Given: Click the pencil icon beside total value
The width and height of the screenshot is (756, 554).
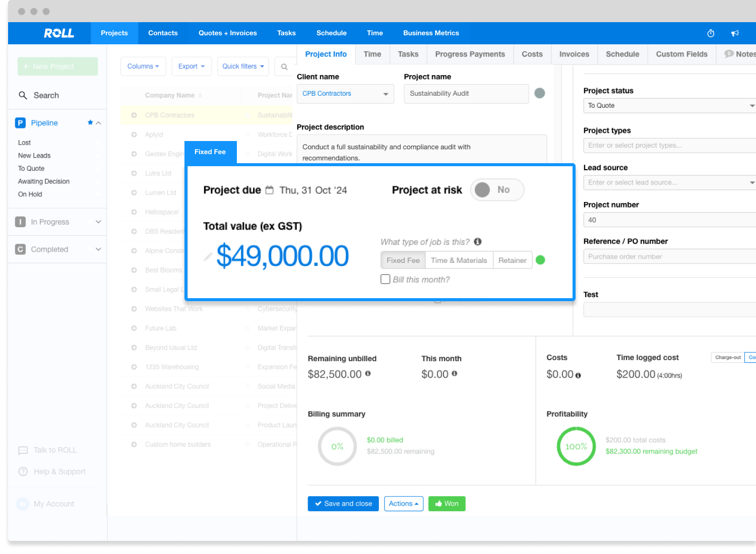Looking at the screenshot, I should tap(208, 257).
